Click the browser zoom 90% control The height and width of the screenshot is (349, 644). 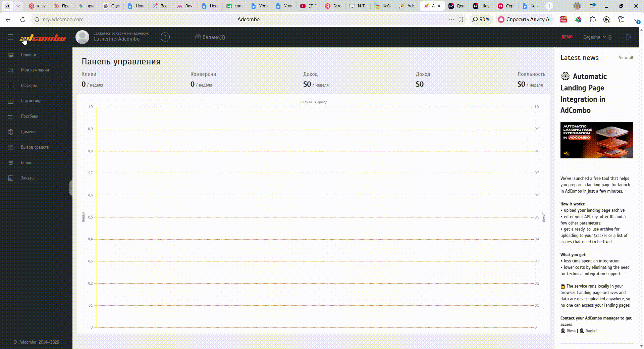[x=481, y=19]
